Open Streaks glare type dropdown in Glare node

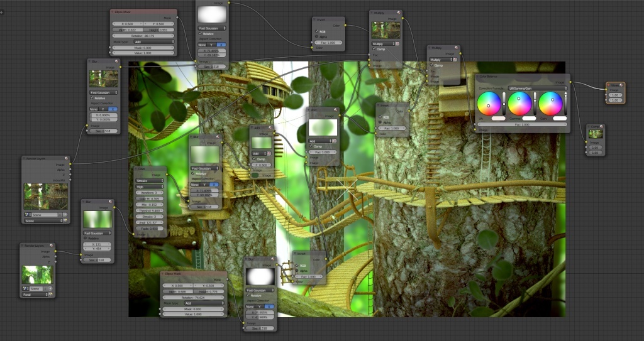click(150, 181)
